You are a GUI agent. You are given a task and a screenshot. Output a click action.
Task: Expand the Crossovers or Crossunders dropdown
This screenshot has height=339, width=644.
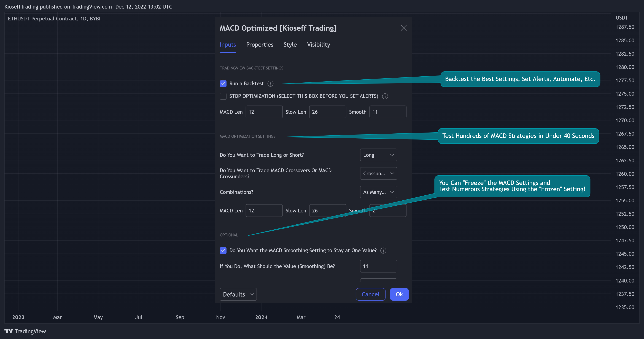tap(378, 174)
